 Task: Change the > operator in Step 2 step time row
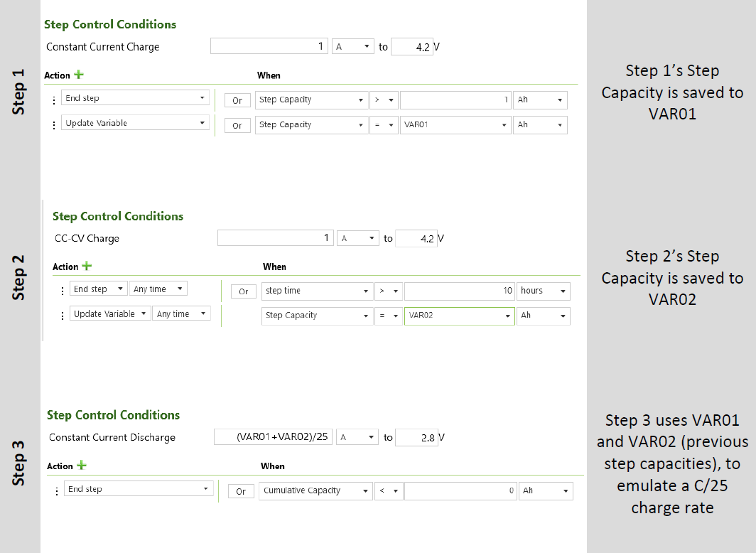tap(389, 291)
